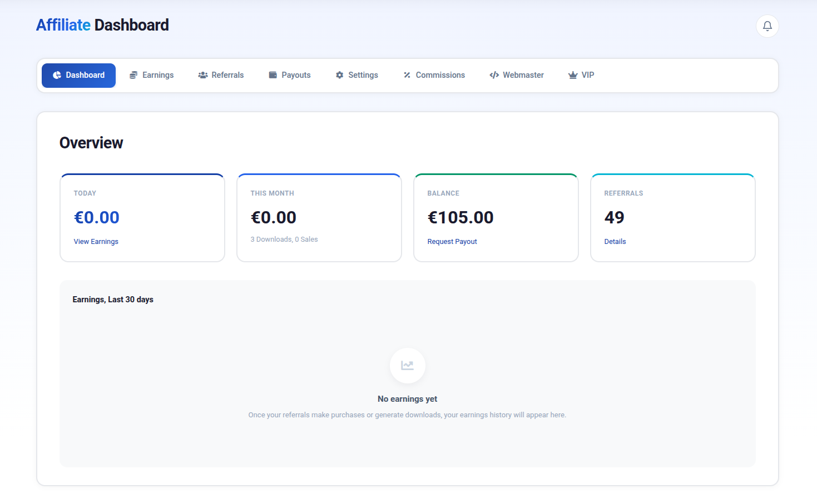Open referral Details link

click(615, 242)
